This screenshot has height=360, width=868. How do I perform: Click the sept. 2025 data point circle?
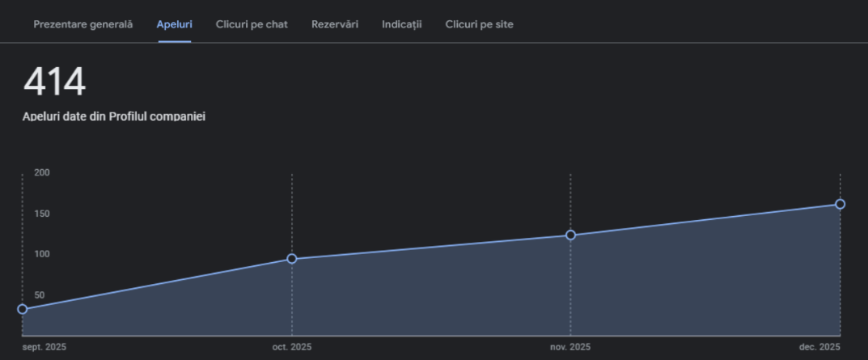click(23, 309)
